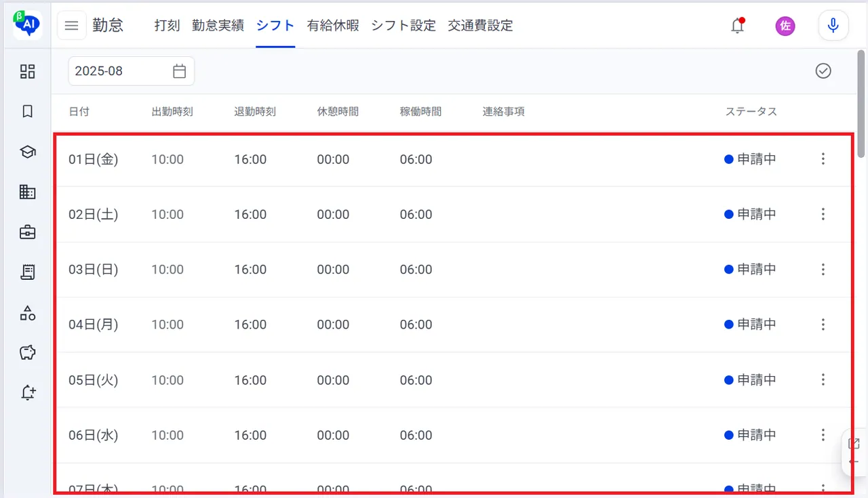Image resolution: width=868 pixels, height=498 pixels.
Task: Click the 06:00 working time for 06日(水)
Action: point(416,435)
